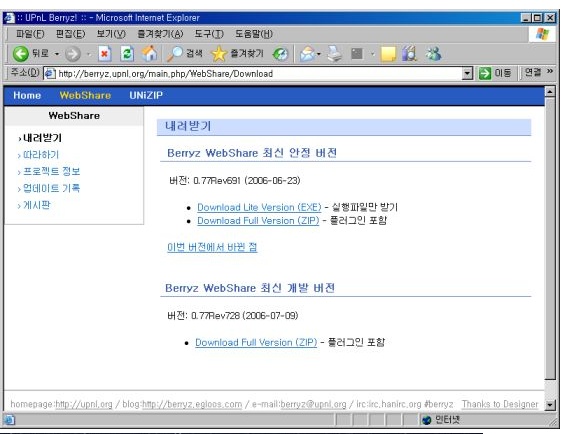Click the berryz@upnl.org email link
This screenshot has width=568, height=434.
(x=313, y=404)
